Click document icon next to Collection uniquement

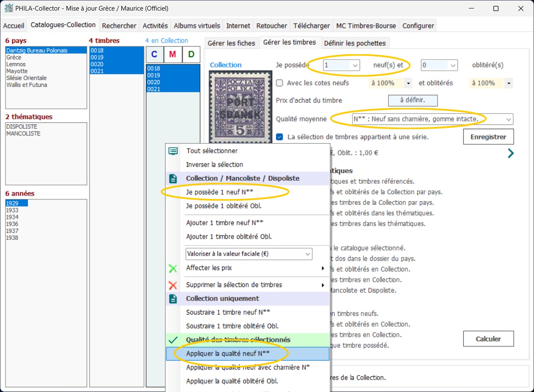click(173, 299)
